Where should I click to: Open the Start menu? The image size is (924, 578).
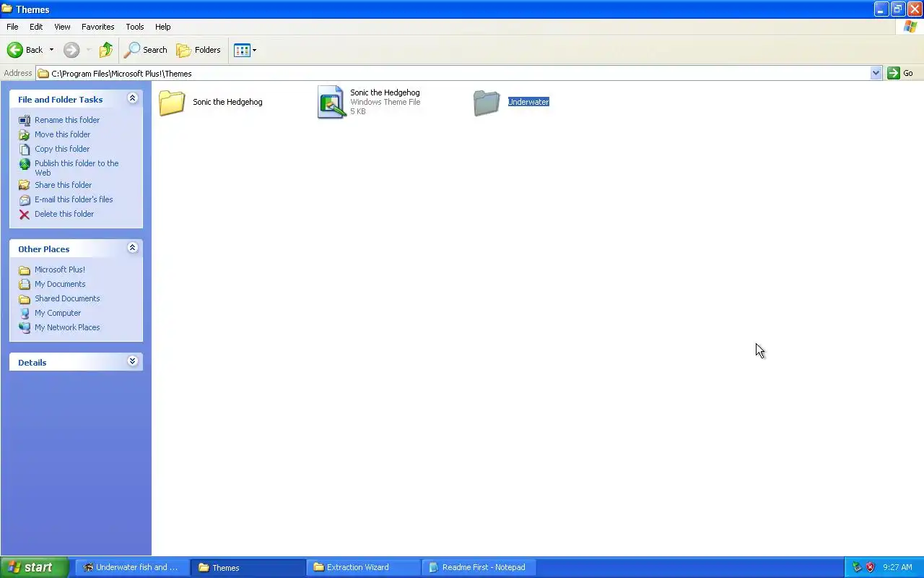[x=34, y=567]
